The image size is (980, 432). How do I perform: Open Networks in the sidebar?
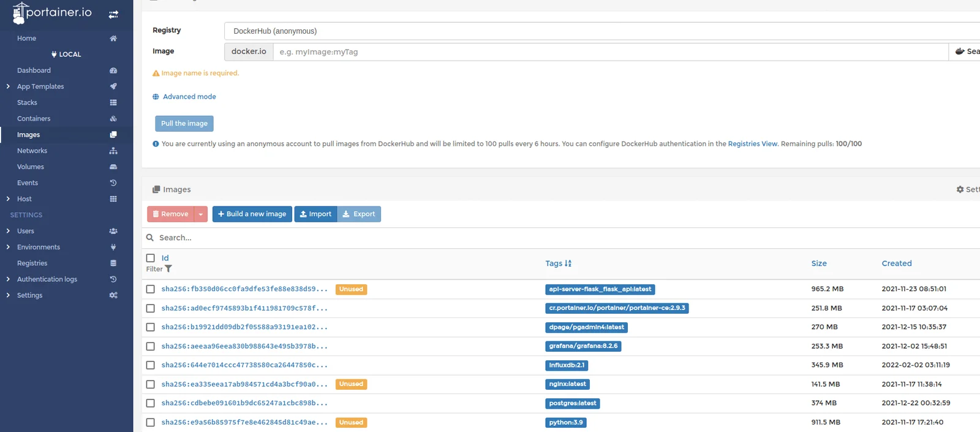[32, 151]
